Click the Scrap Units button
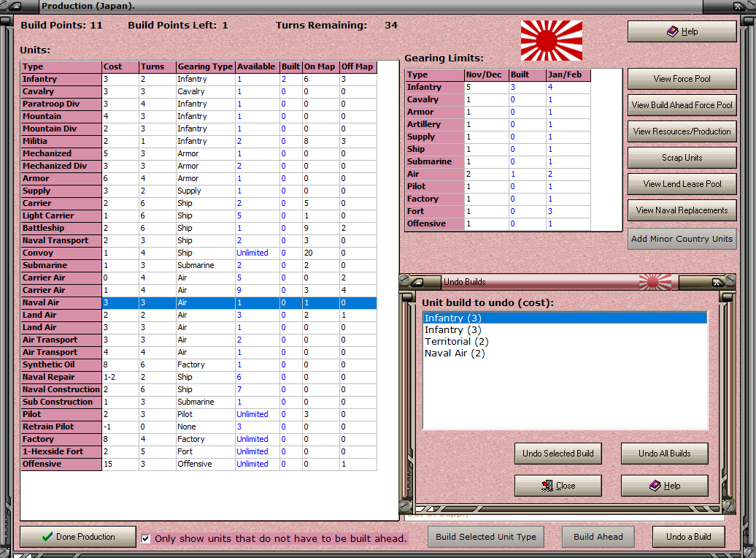Image resolution: width=756 pixels, height=558 pixels. pyautogui.click(x=682, y=158)
